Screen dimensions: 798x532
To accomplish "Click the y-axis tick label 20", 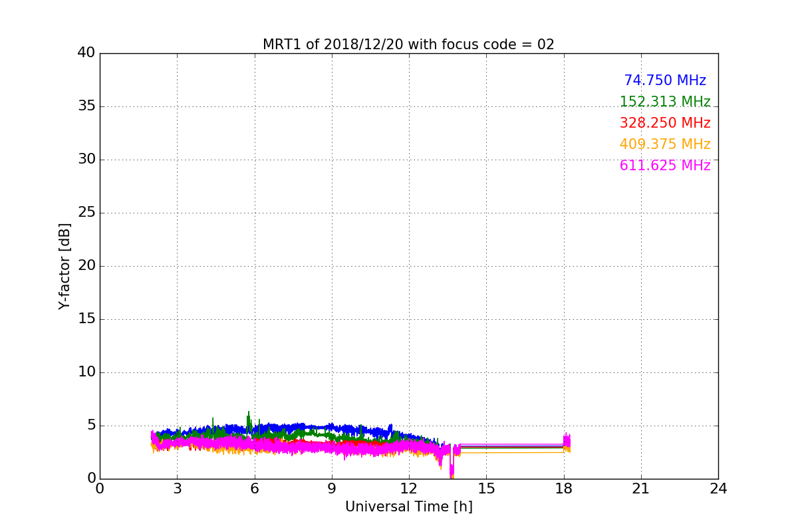I will (86, 266).
